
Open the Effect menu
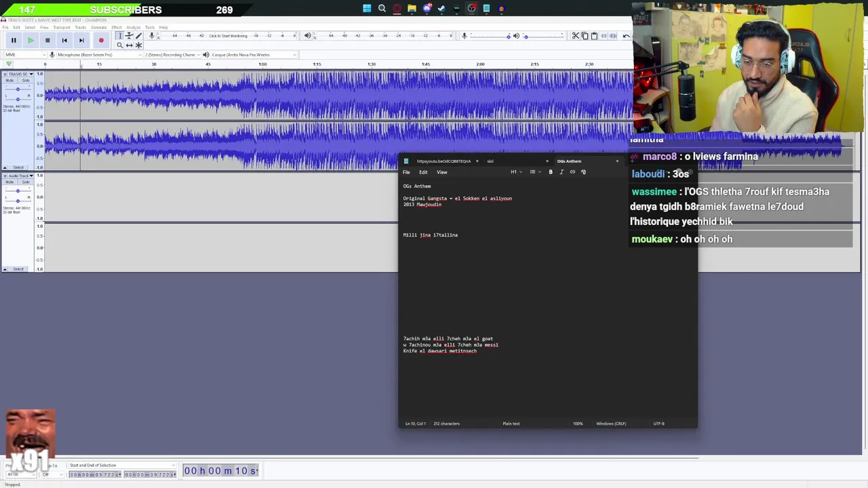point(117,27)
